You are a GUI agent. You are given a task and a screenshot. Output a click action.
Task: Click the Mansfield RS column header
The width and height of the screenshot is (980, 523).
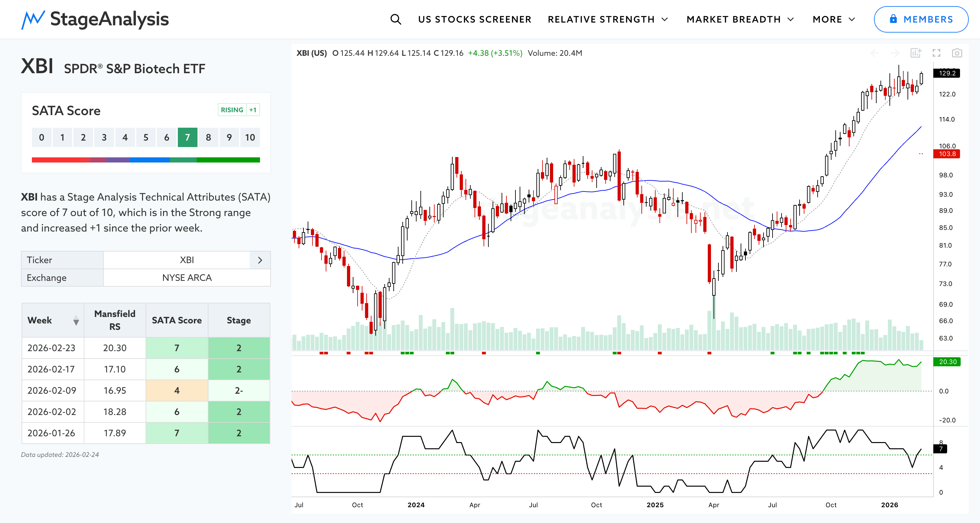[114, 320]
